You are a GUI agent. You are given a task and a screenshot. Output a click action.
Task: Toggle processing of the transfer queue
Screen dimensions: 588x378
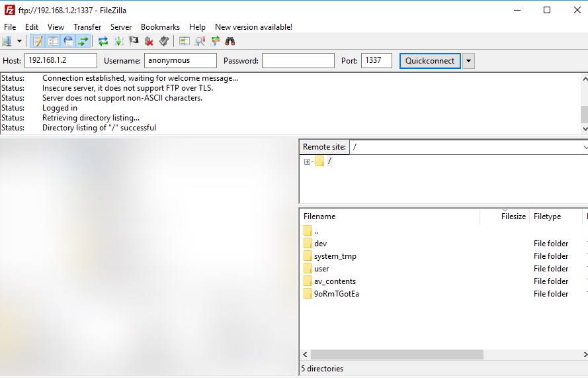(x=119, y=41)
